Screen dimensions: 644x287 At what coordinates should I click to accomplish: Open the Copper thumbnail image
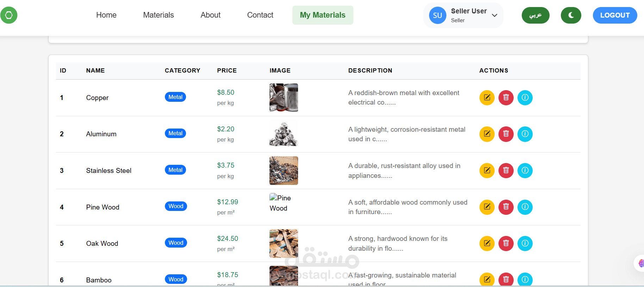[x=284, y=98]
